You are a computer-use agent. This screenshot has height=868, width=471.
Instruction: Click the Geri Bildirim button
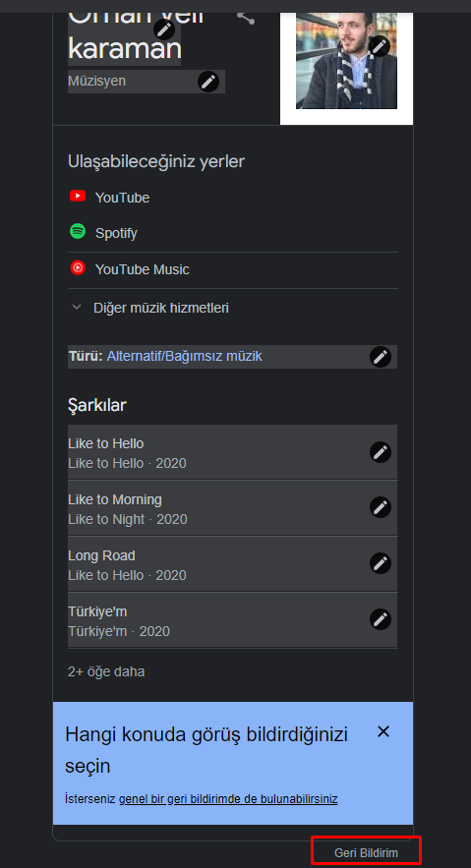366,853
